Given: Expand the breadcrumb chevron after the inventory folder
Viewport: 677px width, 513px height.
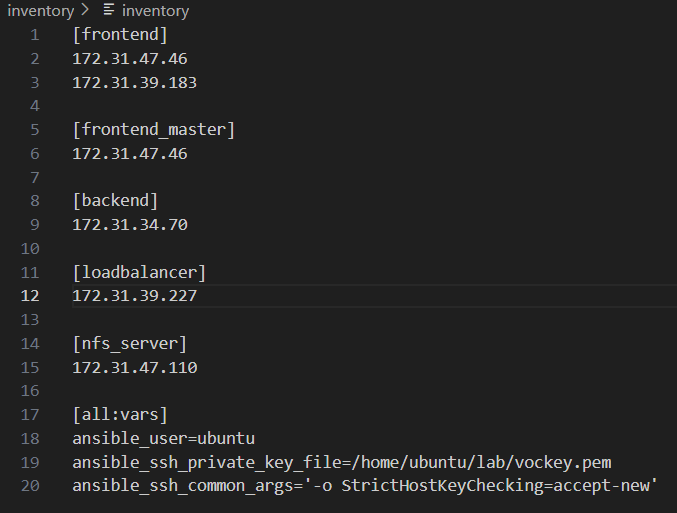Looking at the screenshot, I should [86, 11].
